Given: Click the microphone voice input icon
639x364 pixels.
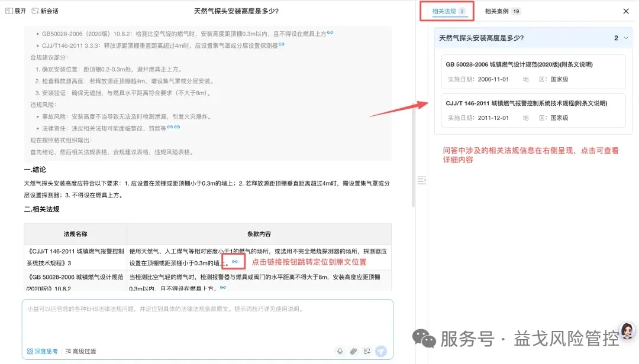Looking at the screenshot, I should click(x=340, y=352).
